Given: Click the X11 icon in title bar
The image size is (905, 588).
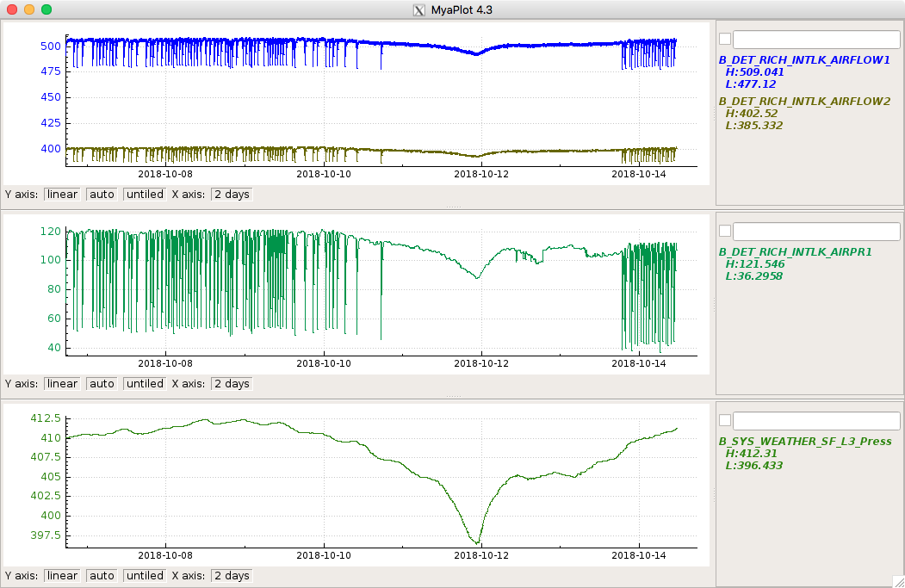Looking at the screenshot, I should pos(419,9).
